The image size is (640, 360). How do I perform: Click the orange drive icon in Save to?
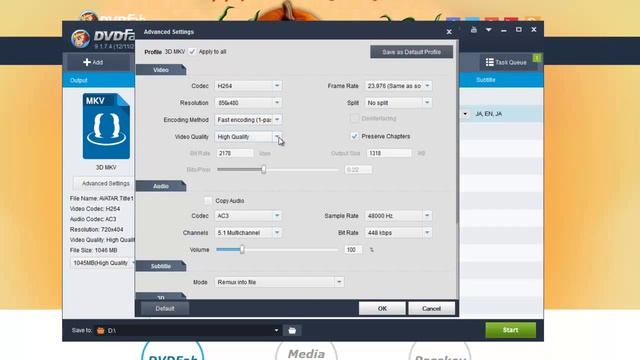100,331
